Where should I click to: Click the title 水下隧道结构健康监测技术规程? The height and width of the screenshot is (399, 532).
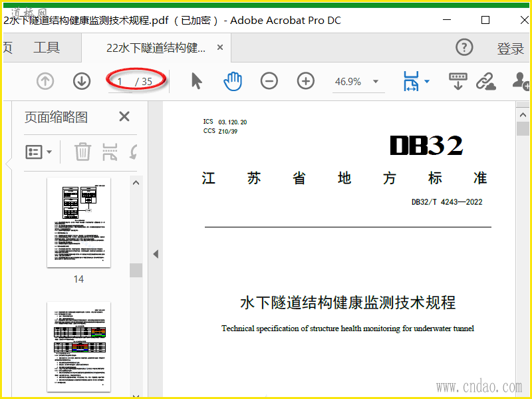tap(348, 303)
